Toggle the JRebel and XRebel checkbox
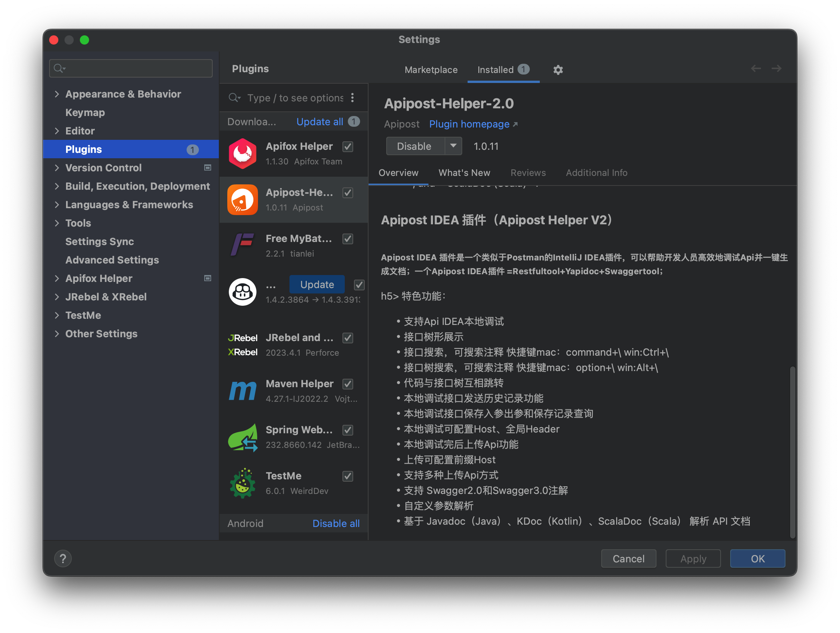840x633 pixels. (x=348, y=338)
